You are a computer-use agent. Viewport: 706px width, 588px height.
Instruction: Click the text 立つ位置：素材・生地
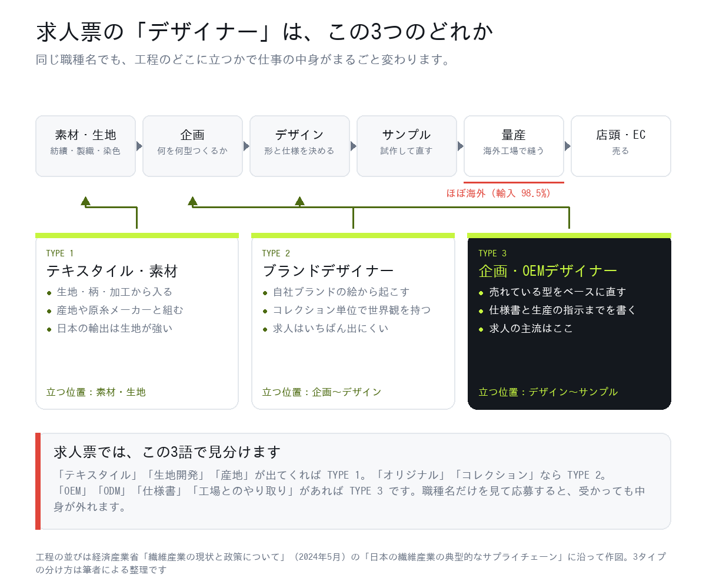[95, 392]
